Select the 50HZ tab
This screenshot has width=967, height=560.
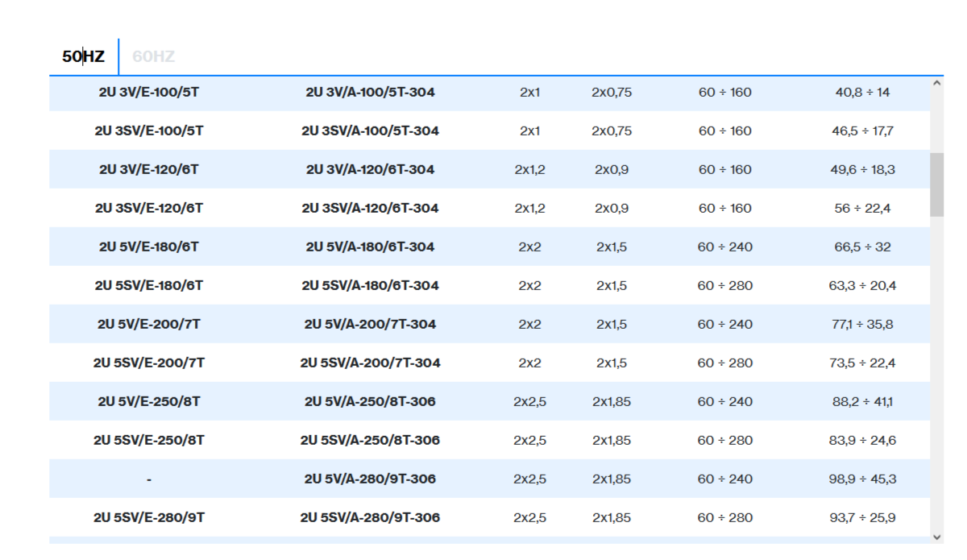click(84, 56)
